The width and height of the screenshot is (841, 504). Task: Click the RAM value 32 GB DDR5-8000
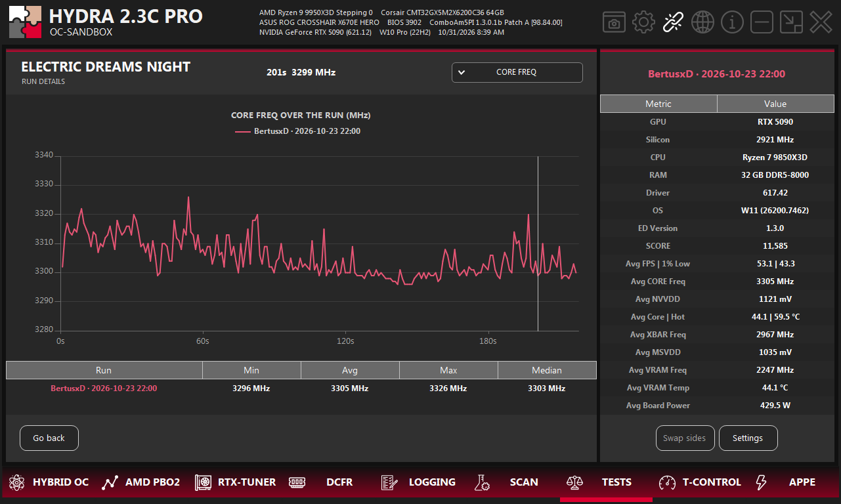[775, 175]
